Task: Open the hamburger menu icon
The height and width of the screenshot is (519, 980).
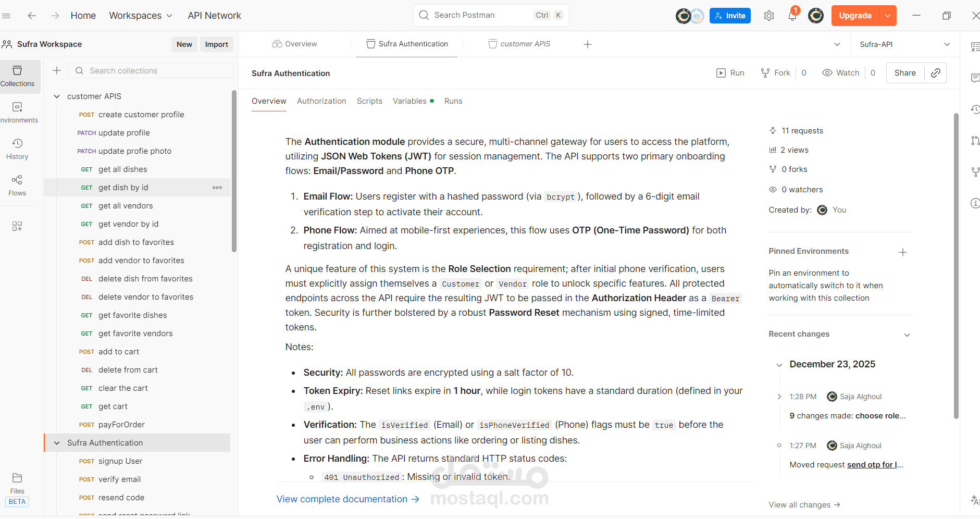Action: [6, 16]
